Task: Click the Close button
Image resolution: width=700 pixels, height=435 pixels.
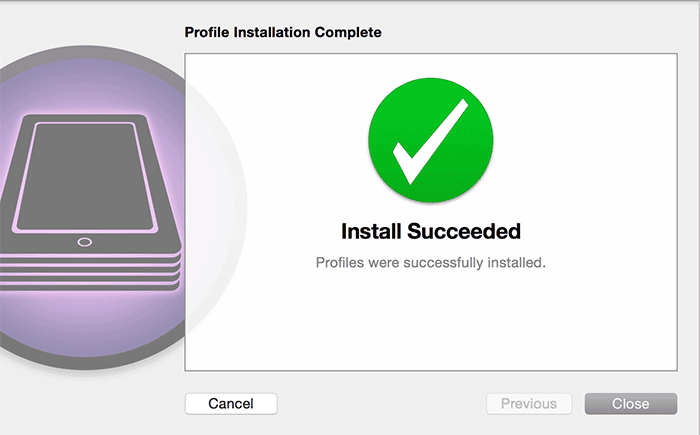Action: (x=631, y=404)
